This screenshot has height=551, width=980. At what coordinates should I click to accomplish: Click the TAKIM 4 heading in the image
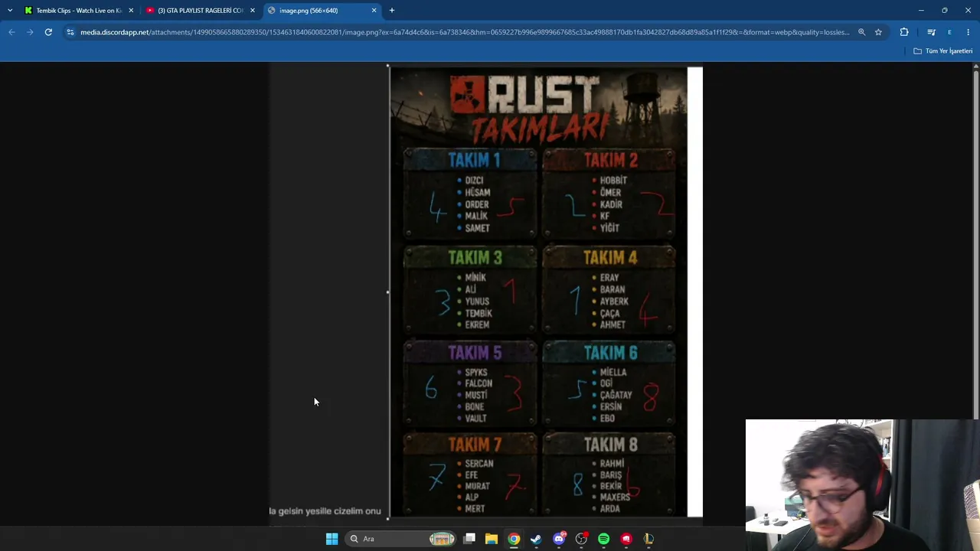[x=610, y=258]
